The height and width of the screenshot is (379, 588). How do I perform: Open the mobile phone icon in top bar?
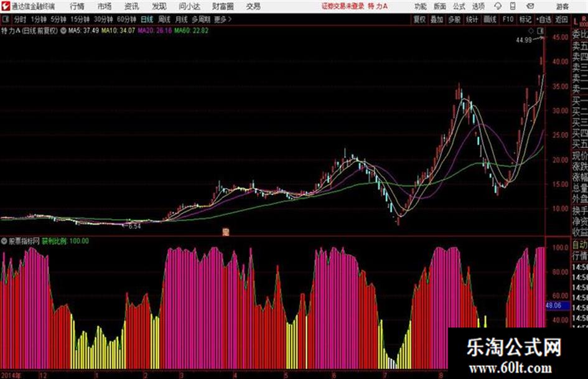(x=513, y=6)
